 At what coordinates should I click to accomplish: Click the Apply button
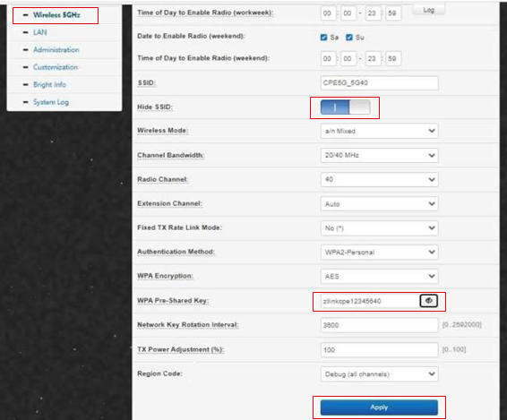[x=379, y=407]
